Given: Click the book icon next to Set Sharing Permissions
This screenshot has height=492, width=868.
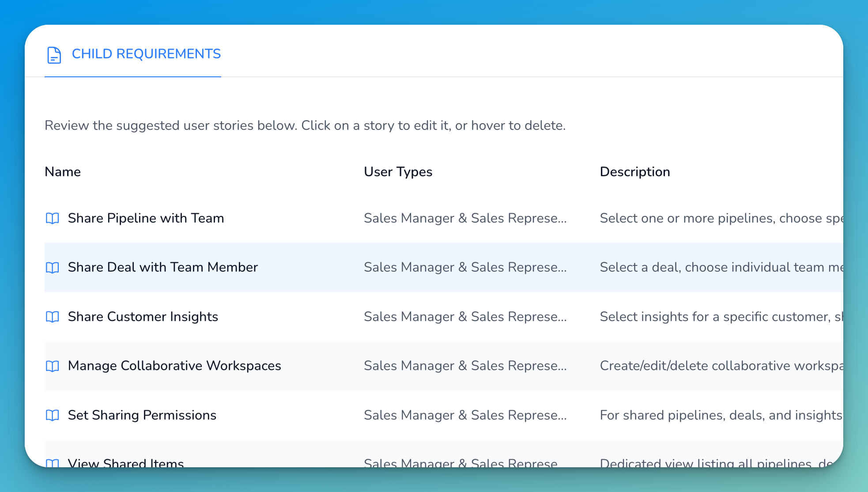Looking at the screenshot, I should [x=53, y=416].
